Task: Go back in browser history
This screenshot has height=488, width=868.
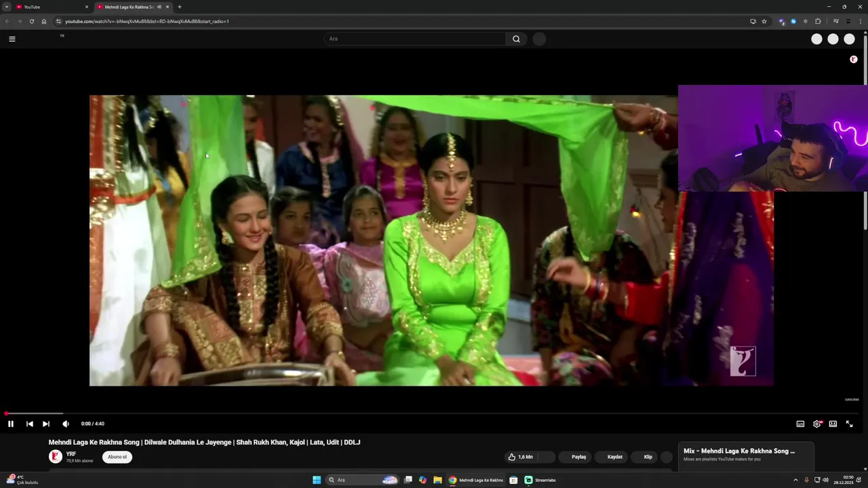Action: pyautogui.click(x=7, y=21)
